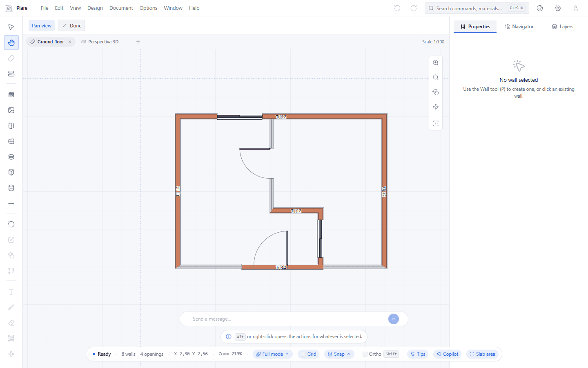Open the Design menu
Screen dimensions: 588x368
click(95, 8)
